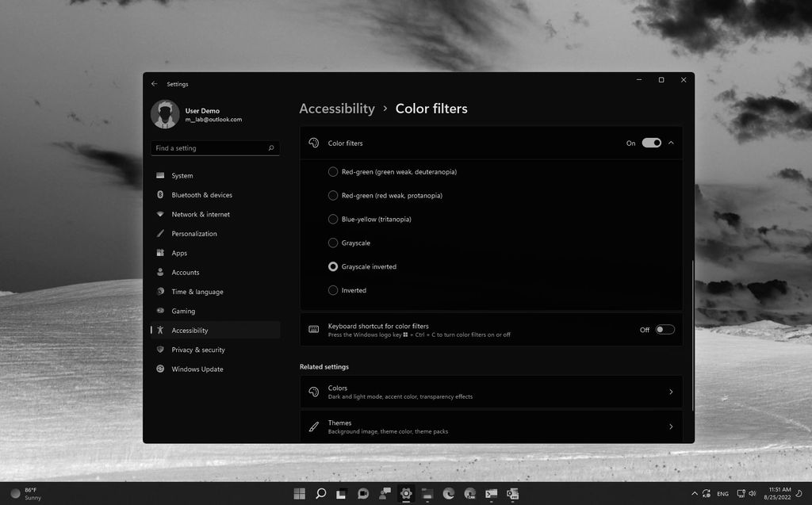
Task: Switch to the Privacy & security section
Action: click(x=197, y=350)
